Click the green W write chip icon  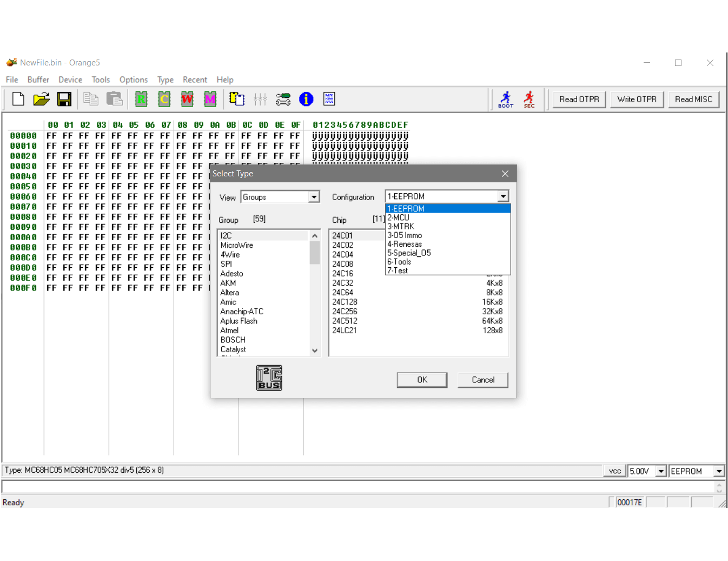187,99
